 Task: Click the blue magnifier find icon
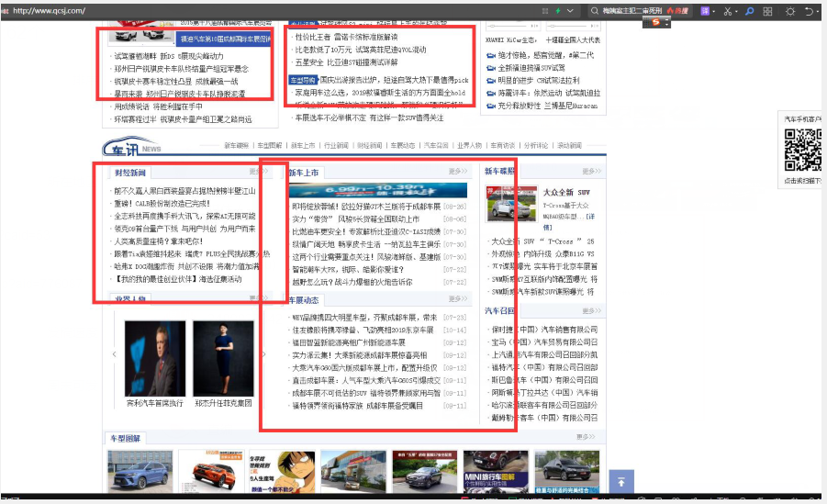[750, 10]
